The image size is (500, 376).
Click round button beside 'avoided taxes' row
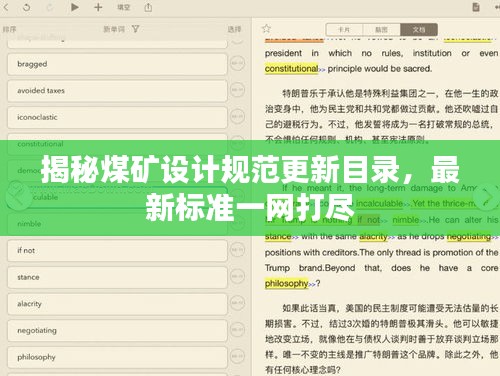coord(237,90)
